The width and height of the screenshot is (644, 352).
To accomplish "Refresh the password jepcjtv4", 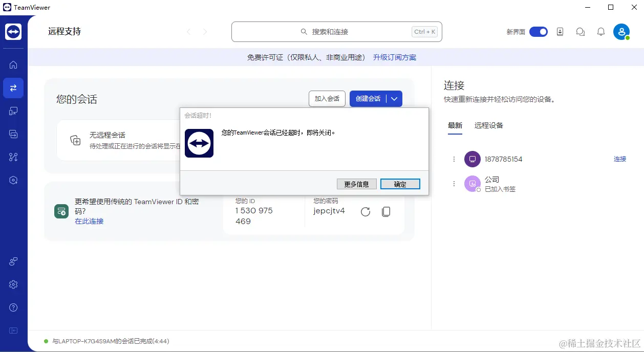I will pos(365,212).
